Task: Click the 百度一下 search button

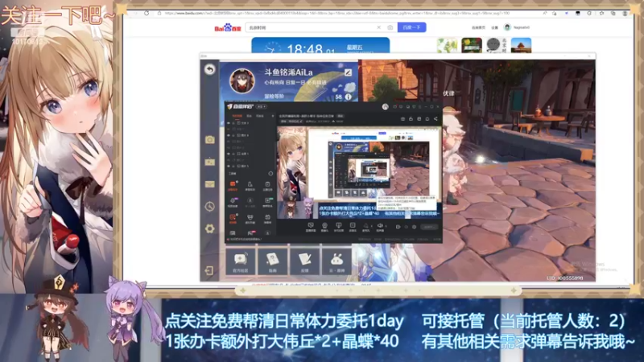Action: point(411,27)
